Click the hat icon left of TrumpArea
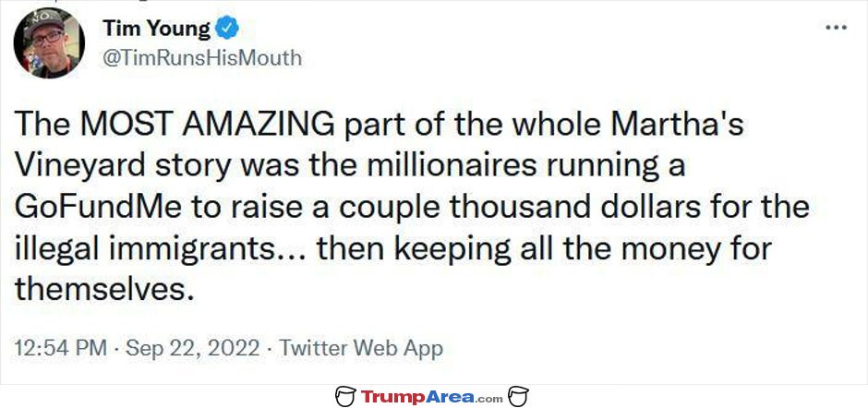868x408 pixels. point(344,396)
